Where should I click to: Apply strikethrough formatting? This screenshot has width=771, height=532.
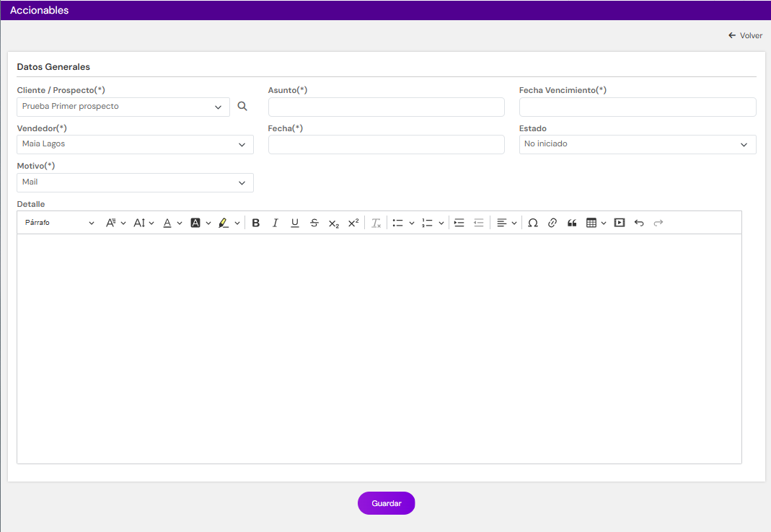pyautogui.click(x=314, y=223)
